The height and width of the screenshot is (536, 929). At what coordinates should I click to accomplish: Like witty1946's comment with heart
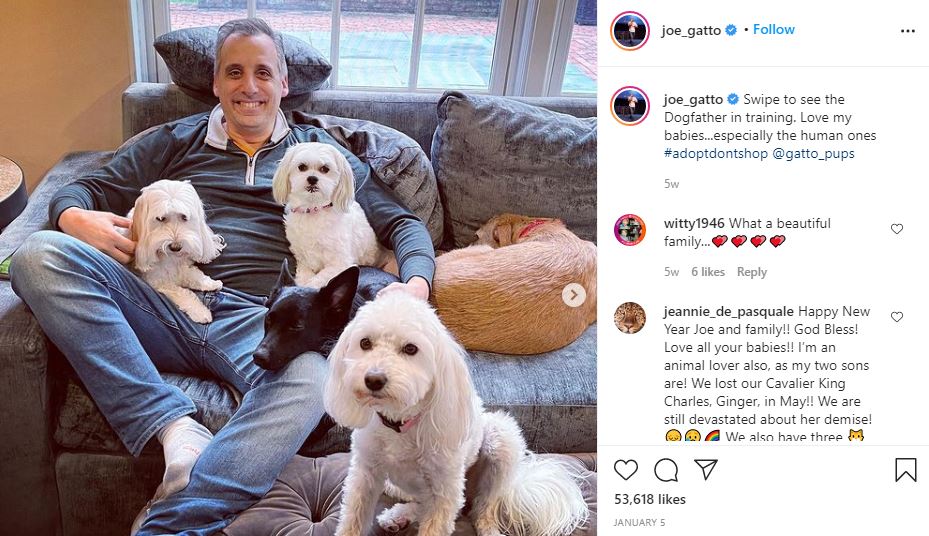click(897, 229)
